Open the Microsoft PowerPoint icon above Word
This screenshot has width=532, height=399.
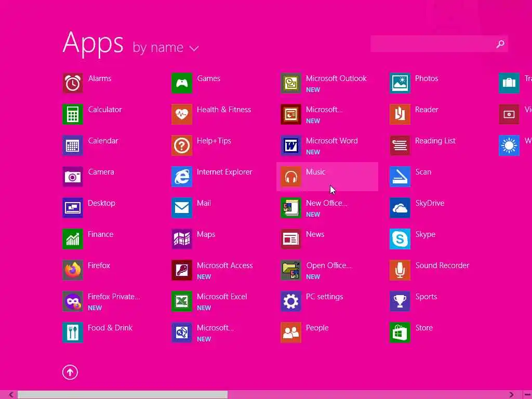coord(291,114)
